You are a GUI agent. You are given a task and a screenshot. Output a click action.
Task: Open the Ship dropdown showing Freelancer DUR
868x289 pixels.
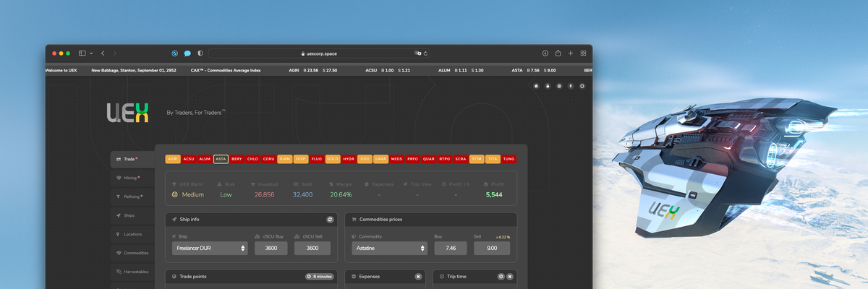[x=210, y=248]
